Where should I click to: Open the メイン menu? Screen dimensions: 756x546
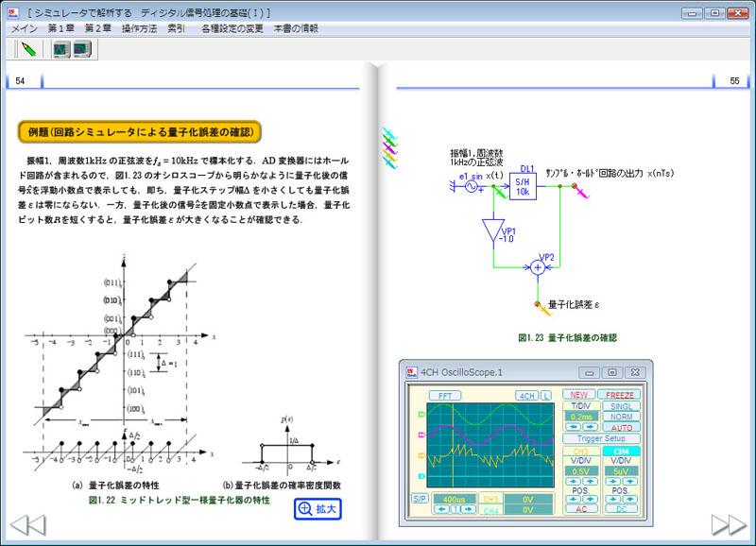click(x=25, y=28)
